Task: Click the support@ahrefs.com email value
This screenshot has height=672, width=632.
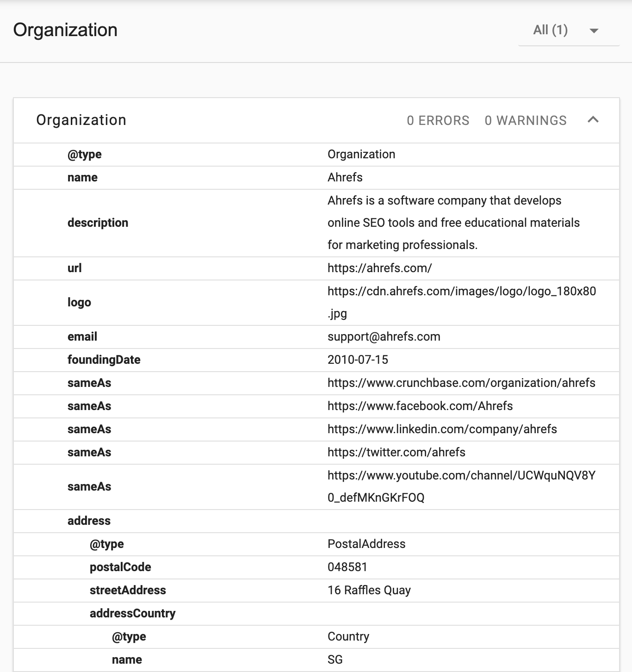Action: (x=384, y=337)
